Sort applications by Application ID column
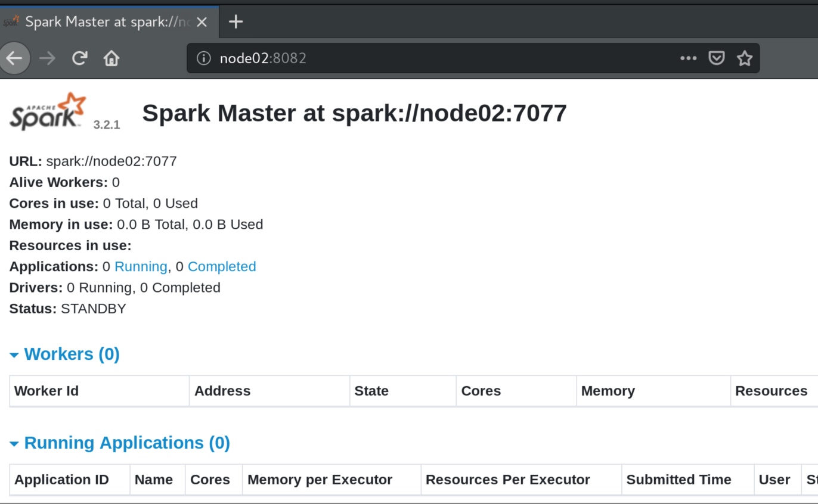The width and height of the screenshot is (818, 504). pos(70,480)
